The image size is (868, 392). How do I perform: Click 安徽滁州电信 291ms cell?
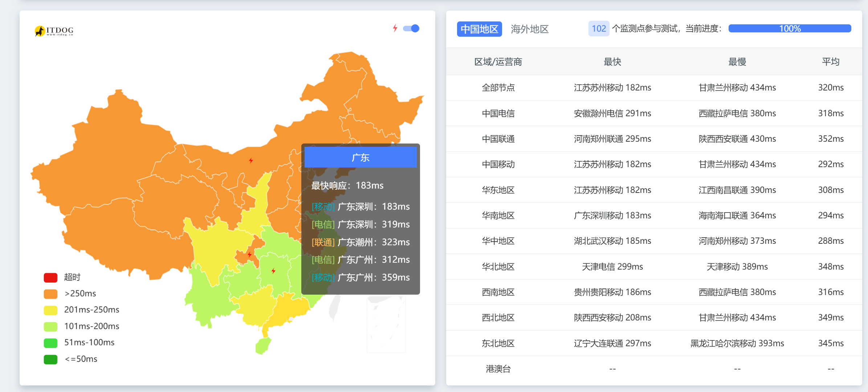612,113
